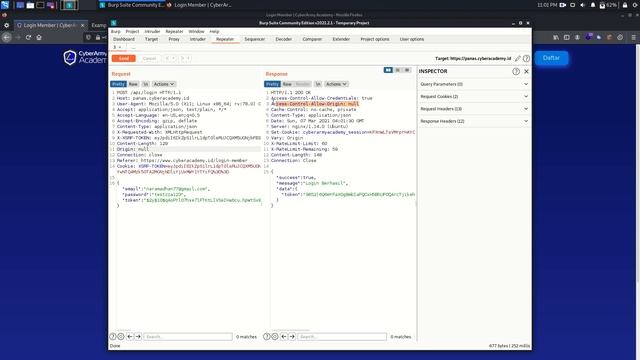Click Firefox back arrow button

coord(7,37)
